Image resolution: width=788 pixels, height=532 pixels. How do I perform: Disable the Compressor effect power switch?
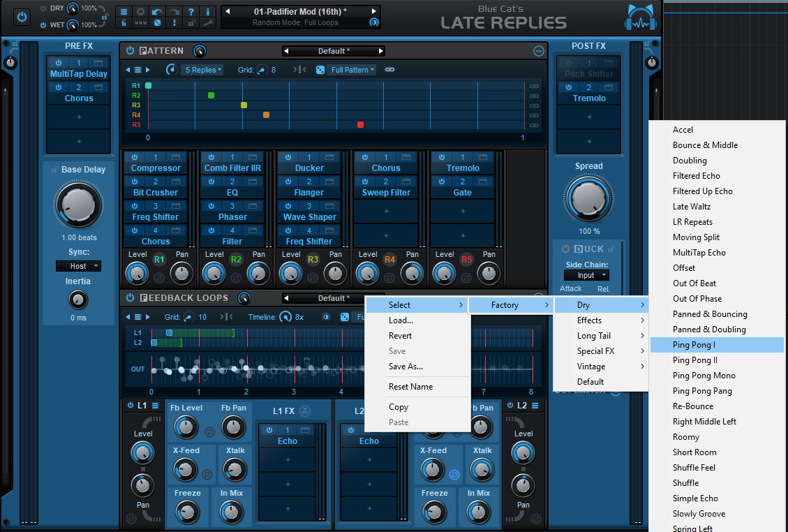[x=134, y=157]
